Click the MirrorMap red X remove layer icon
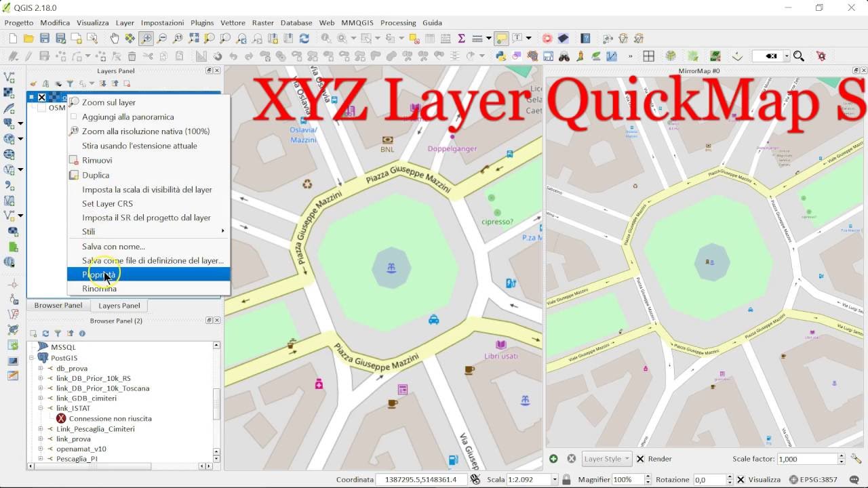This screenshot has height=488, width=868. coord(571,459)
